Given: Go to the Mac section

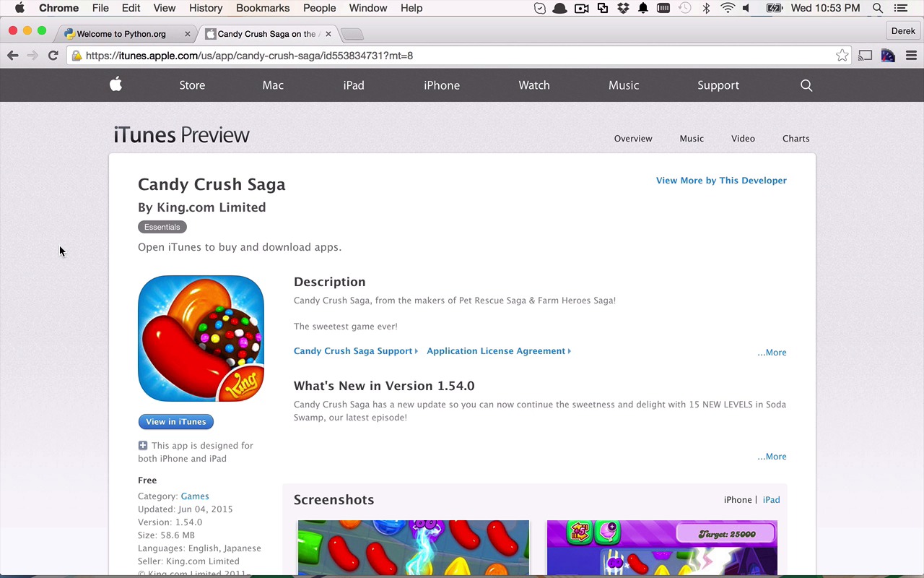Looking at the screenshot, I should tap(273, 85).
